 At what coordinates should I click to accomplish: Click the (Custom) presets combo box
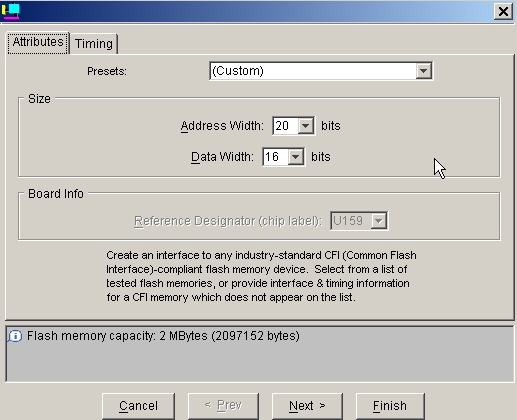tap(321, 71)
